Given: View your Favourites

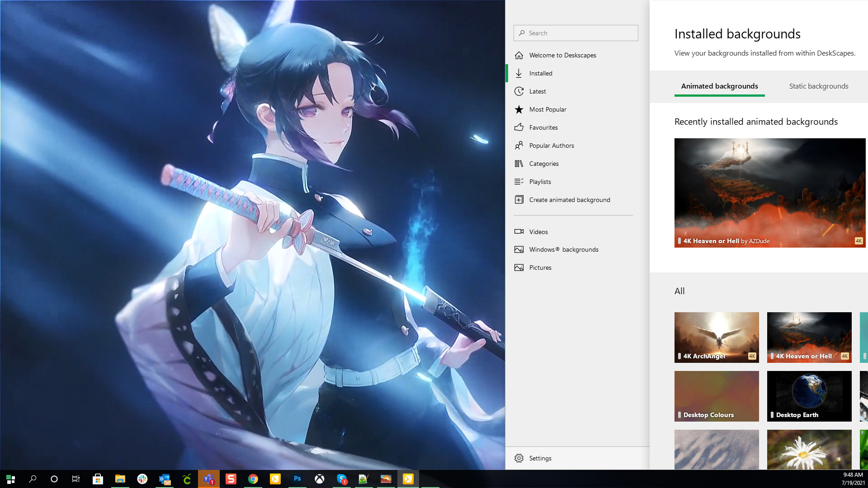Looking at the screenshot, I should 543,127.
